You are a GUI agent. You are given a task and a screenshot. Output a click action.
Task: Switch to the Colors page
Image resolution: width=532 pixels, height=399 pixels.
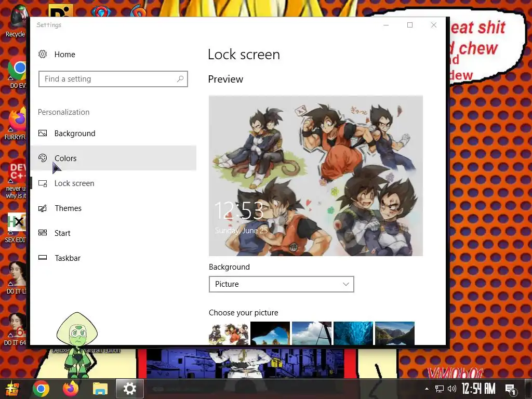click(113, 158)
